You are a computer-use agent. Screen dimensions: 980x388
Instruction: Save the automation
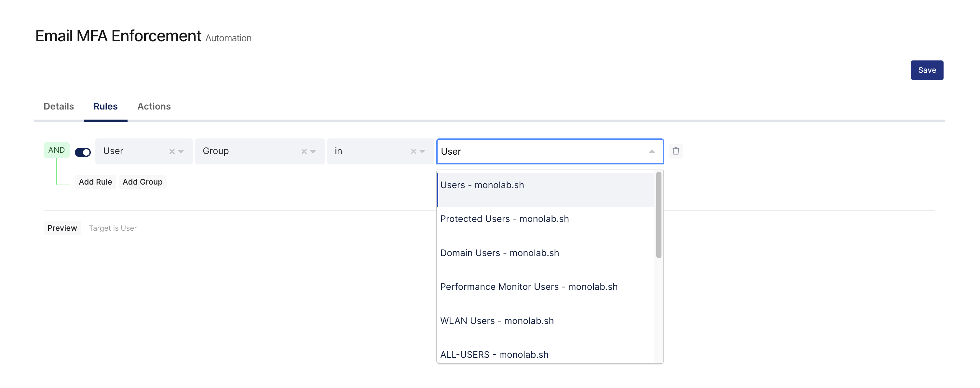click(x=927, y=70)
